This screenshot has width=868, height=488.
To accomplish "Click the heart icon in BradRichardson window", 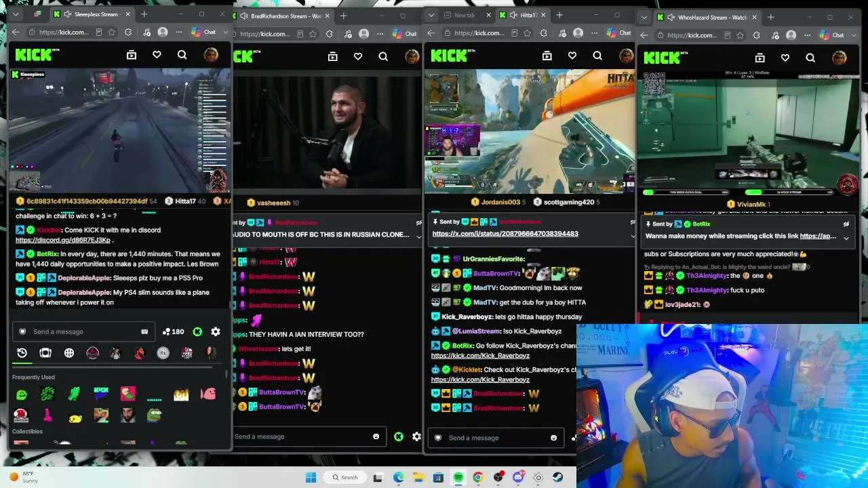I will pos(358,57).
